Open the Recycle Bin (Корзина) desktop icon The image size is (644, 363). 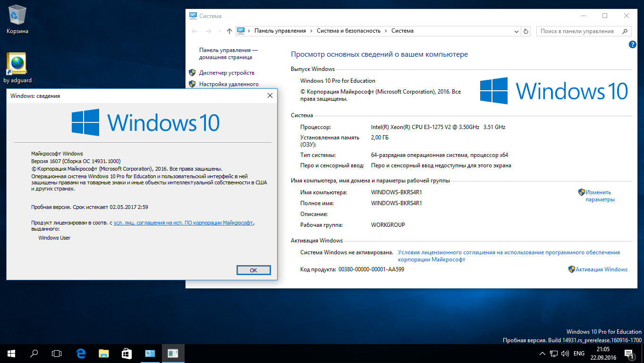[x=17, y=19]
